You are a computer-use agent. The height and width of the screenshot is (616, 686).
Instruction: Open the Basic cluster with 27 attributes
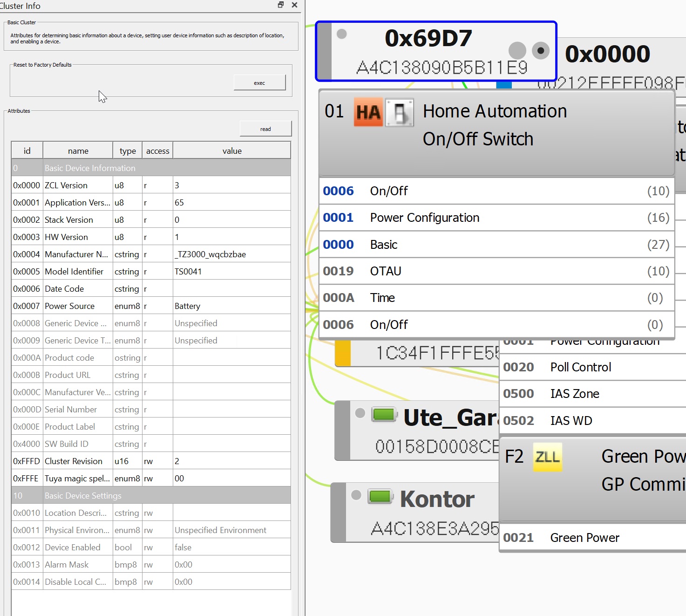tap(466, 244)
